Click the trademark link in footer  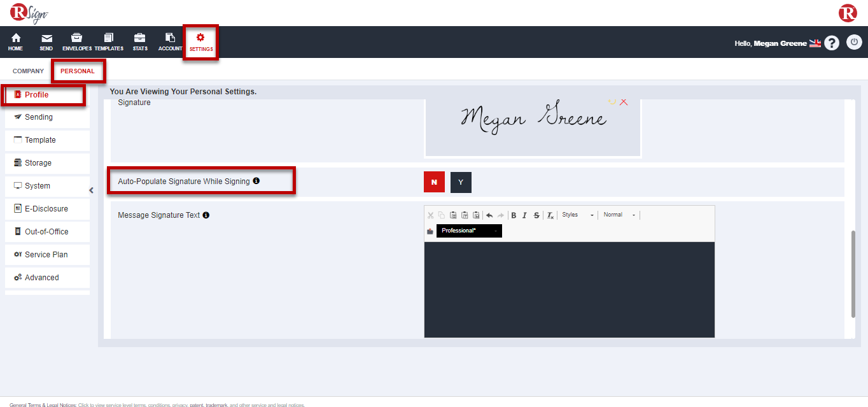(216, 404)
